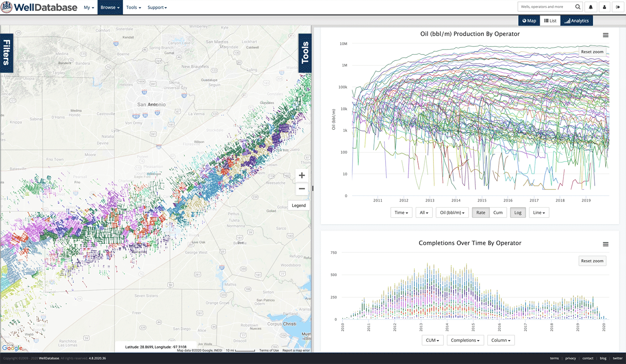
Task: Open the Oil (bbl/m) dropdown
Action: pyautogui.click(x=452, y=212)
